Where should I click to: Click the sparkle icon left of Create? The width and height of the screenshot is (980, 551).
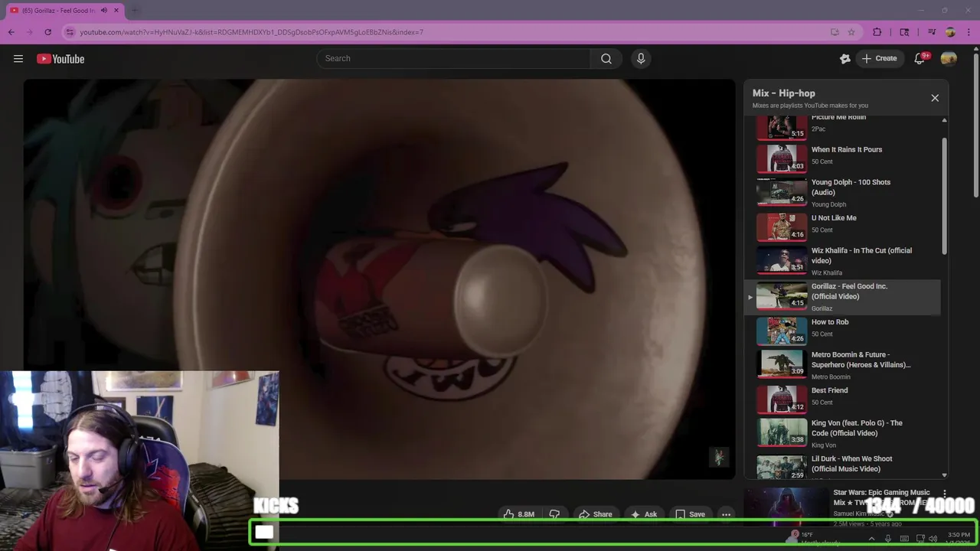845,59
